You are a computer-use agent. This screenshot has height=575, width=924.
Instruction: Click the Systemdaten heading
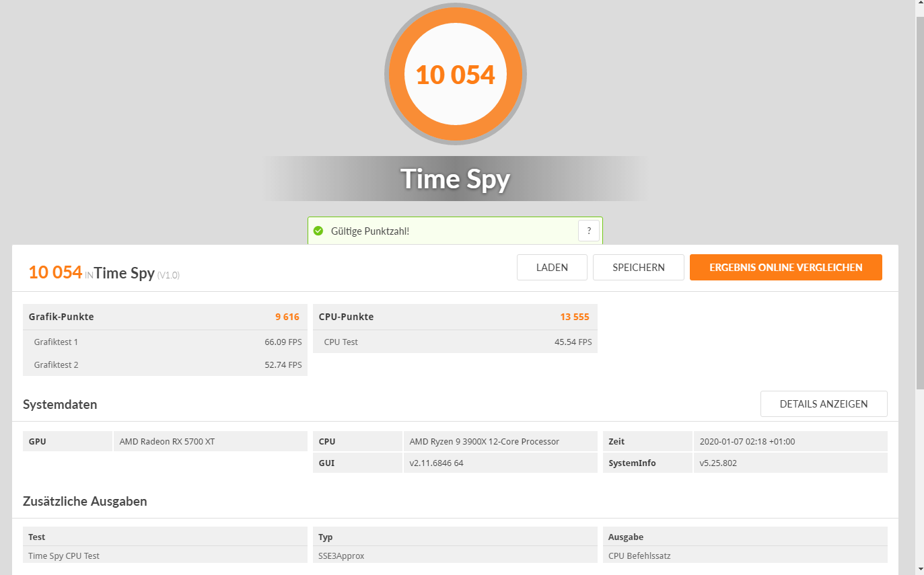point(60,404)
